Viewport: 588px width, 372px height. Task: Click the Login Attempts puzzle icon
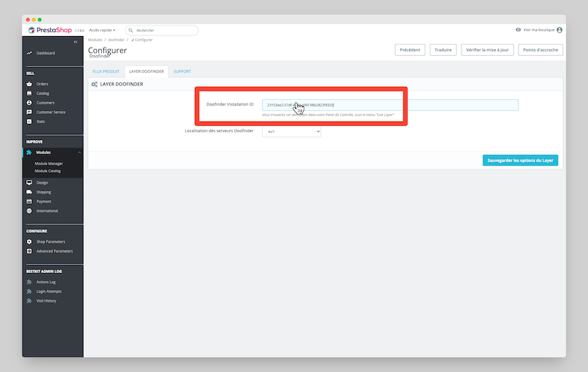(x=29, y=291)
